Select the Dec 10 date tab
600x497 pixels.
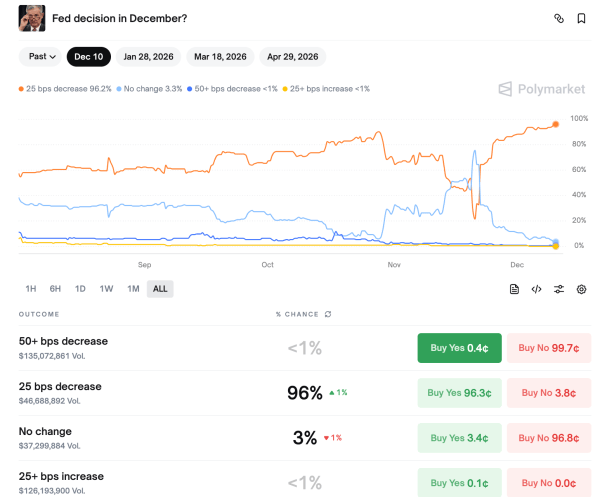88,57
